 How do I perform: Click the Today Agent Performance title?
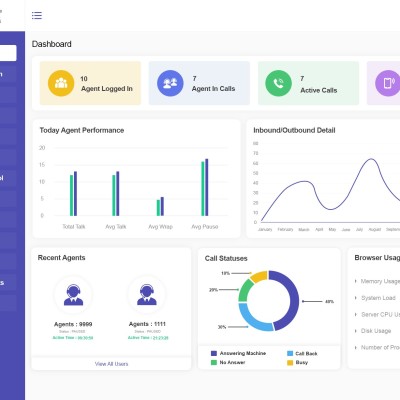[82, 130]
